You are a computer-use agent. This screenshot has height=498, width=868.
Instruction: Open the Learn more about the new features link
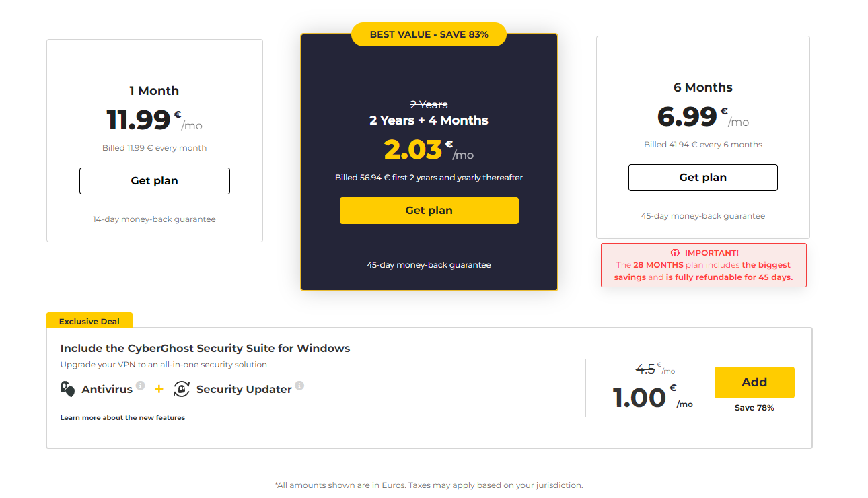point(122,418)
